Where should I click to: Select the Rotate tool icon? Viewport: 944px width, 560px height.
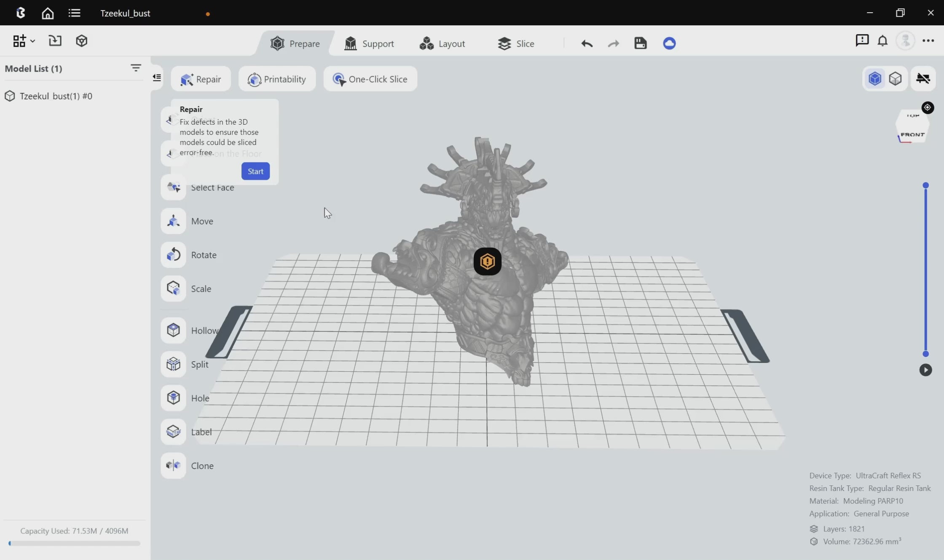pos(173,255)
